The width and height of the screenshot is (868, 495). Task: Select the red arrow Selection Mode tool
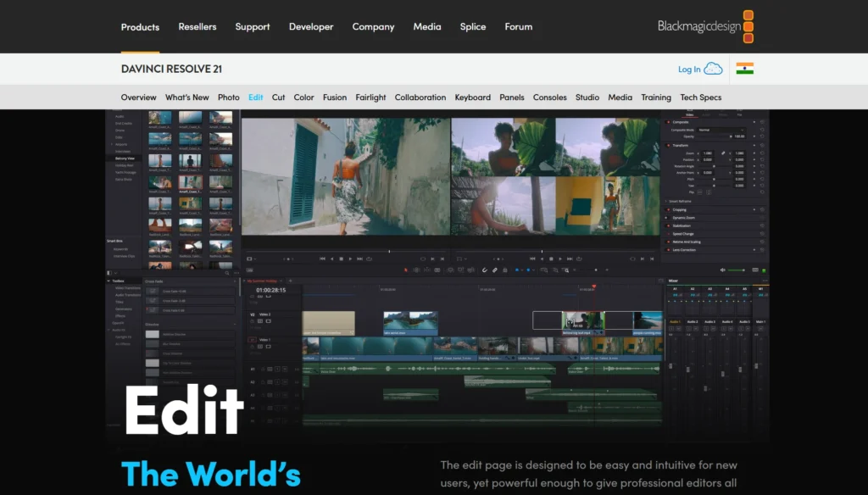tap(406, 270)
